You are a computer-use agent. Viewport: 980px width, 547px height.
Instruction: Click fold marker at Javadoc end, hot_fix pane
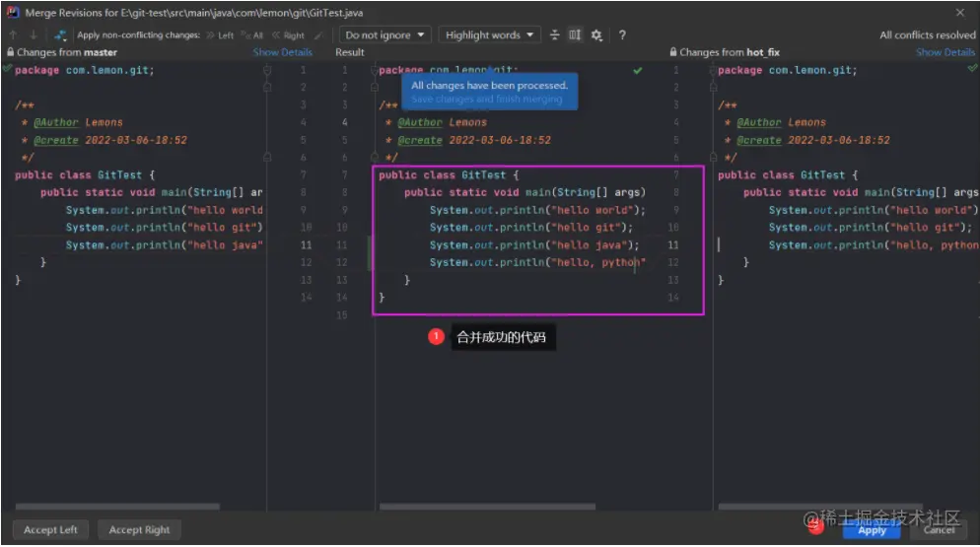pyautogui.click(x=713, y=158)
